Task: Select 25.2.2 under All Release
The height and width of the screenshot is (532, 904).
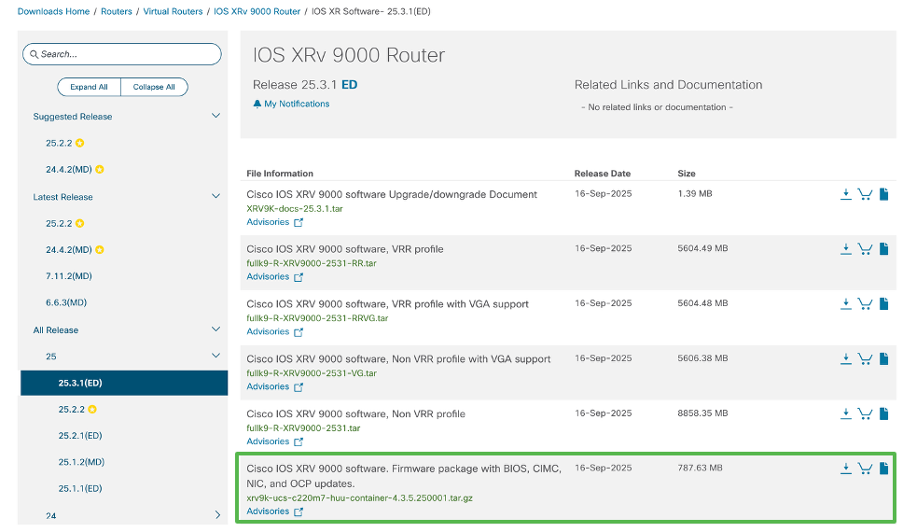Action: (x=71, y=410)
